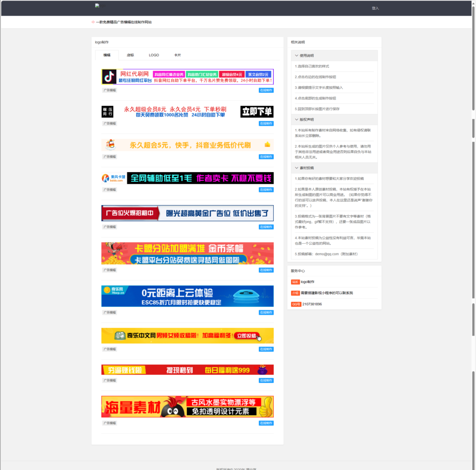Screen dimensions: 476x470
Task: Click the 站长 orange badge
Action: 295,282
